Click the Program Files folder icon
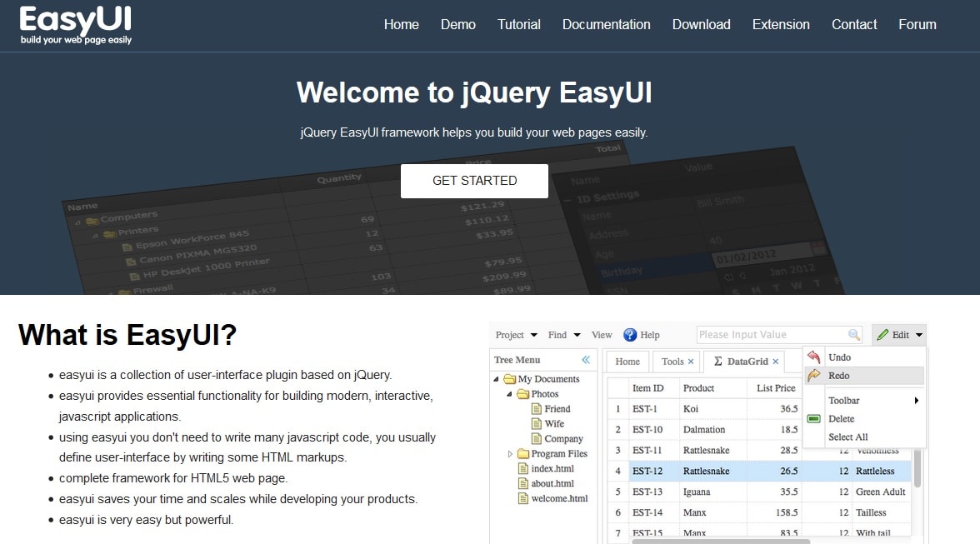This screenshot has height=544, width=980. coord(523,454)
